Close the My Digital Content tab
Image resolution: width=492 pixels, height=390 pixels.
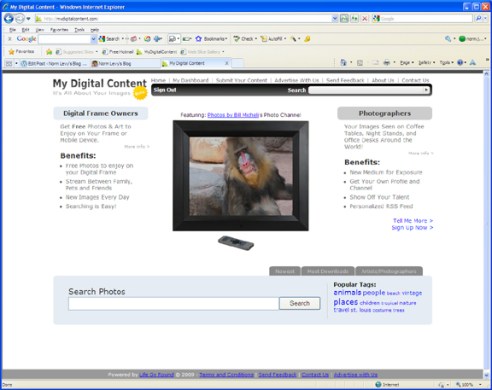pos(227,63)
